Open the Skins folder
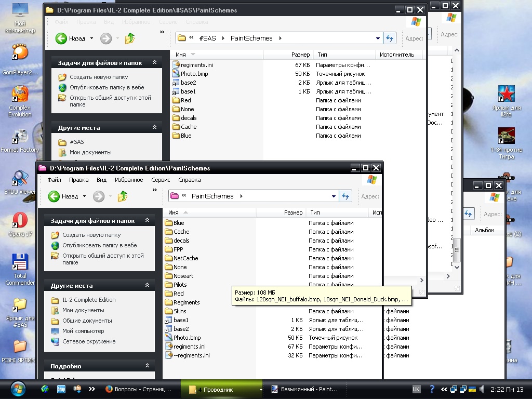This screenshot has width=532, height=399. click(x=180, y=311)
